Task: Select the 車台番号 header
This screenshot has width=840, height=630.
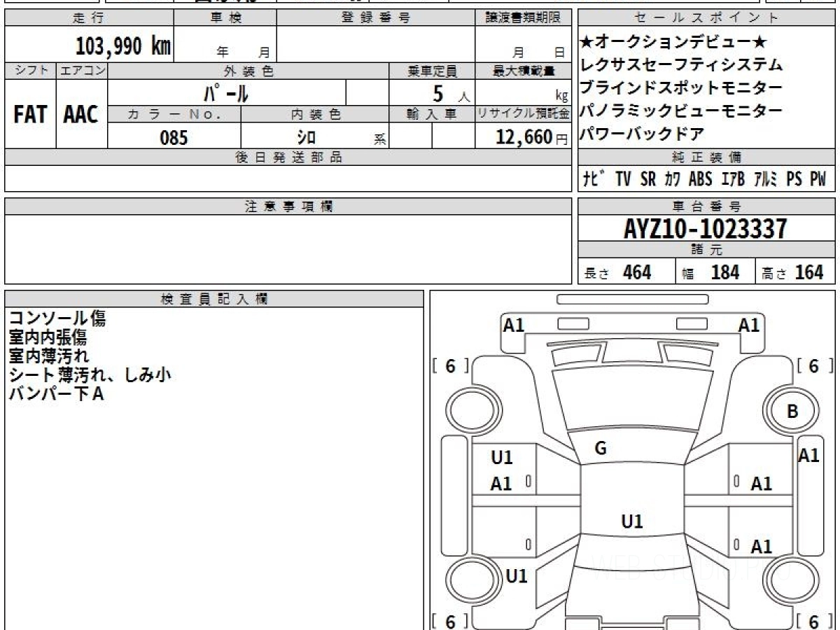Action: coord(707,206)
